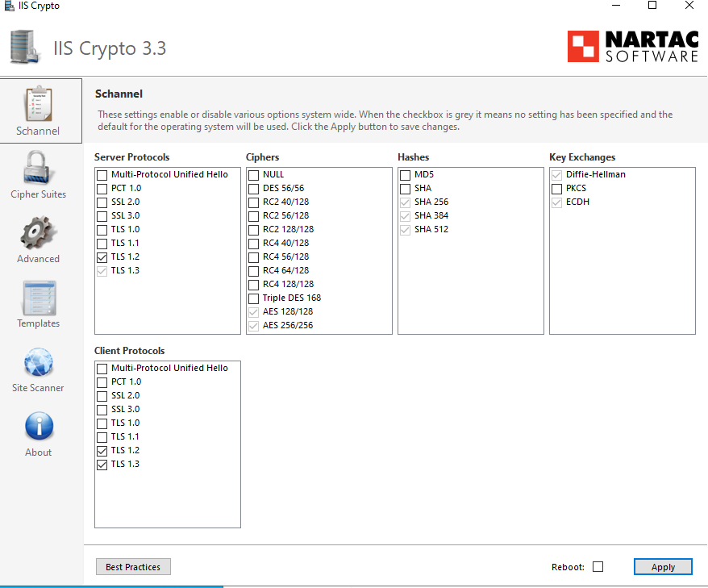Apply the current Schannel settings
708x588 pixels.
(x=663, y=566)
